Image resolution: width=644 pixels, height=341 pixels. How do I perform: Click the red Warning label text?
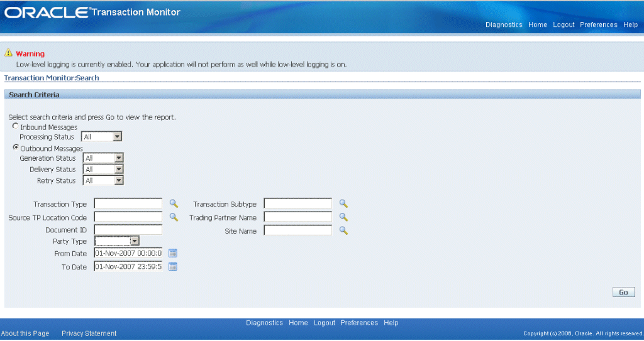[30, 54]
